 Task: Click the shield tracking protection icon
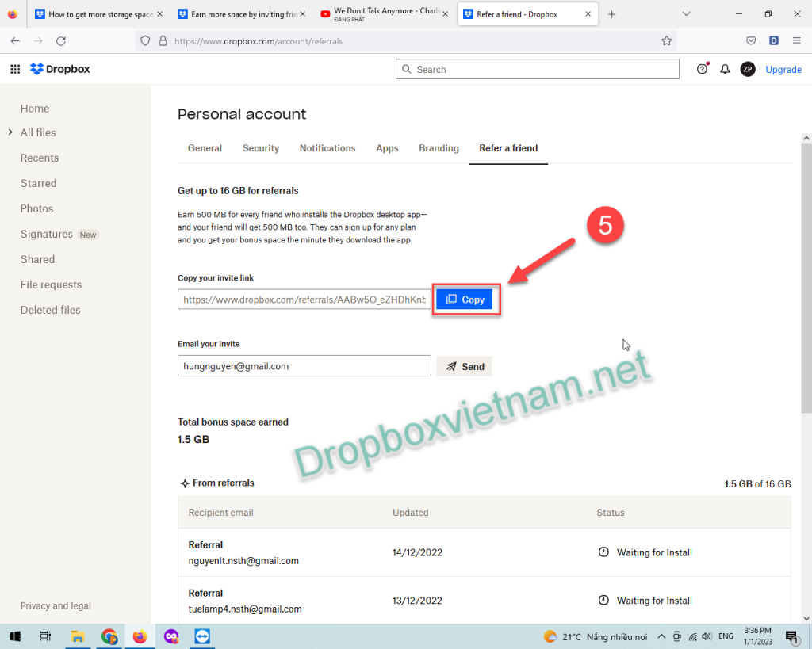pyautogui.click(x=145, y=41)
